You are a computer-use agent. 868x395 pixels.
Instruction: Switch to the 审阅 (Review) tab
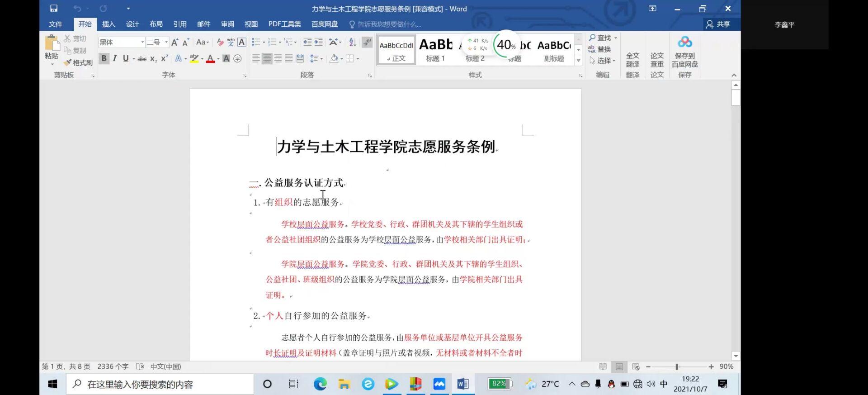[227, 24]
